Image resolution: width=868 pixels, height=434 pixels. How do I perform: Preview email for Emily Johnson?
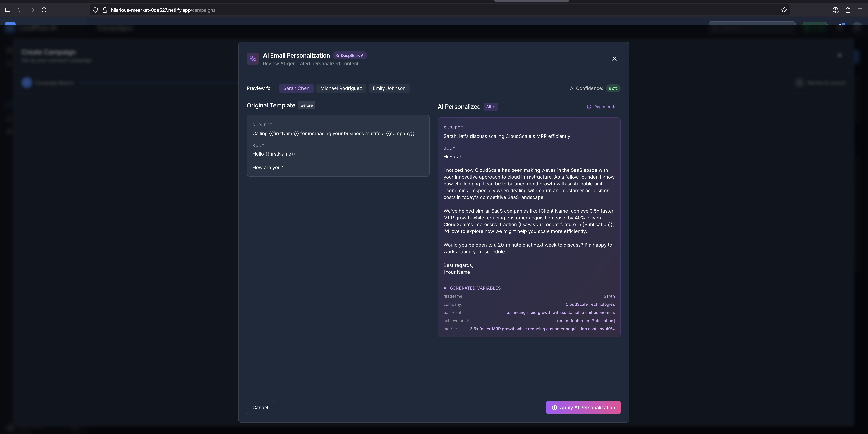(x=389, y=88)
